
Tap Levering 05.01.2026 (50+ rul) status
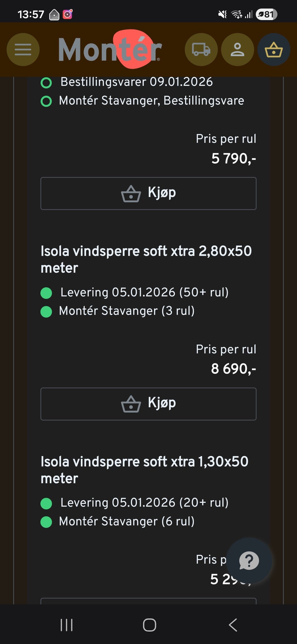click(x=144, y=292)
